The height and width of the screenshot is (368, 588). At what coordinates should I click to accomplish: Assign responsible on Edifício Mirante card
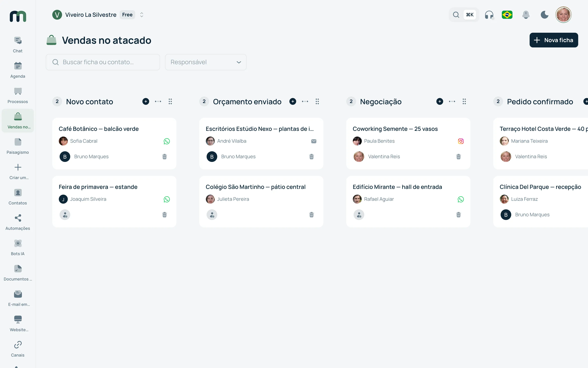pyautogui.click(x=359, y=215)
